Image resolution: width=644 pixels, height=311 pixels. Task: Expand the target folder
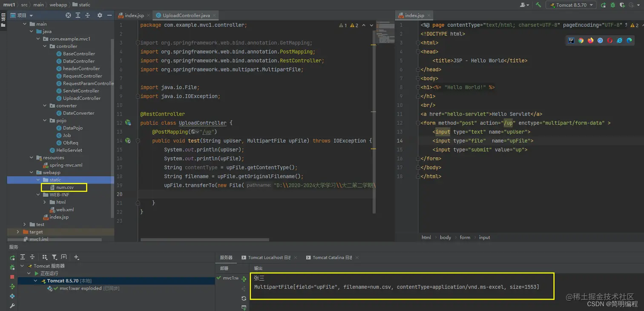18,232
